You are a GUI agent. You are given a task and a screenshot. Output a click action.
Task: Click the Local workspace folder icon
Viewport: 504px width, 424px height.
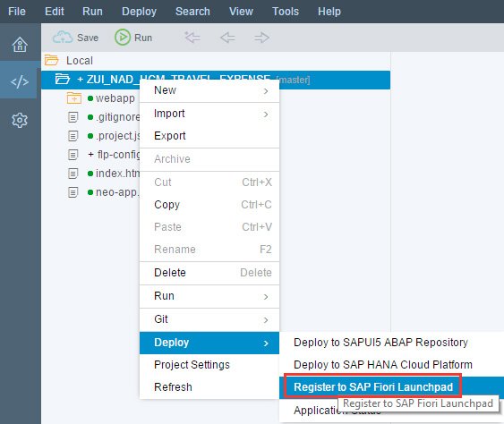[51, 60]
